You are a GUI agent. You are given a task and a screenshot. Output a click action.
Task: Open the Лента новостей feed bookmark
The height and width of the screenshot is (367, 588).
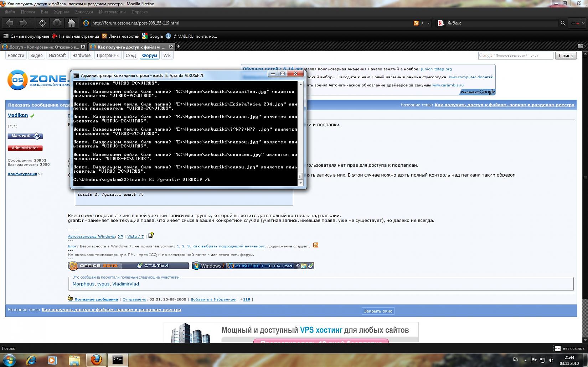click(120, 36)
